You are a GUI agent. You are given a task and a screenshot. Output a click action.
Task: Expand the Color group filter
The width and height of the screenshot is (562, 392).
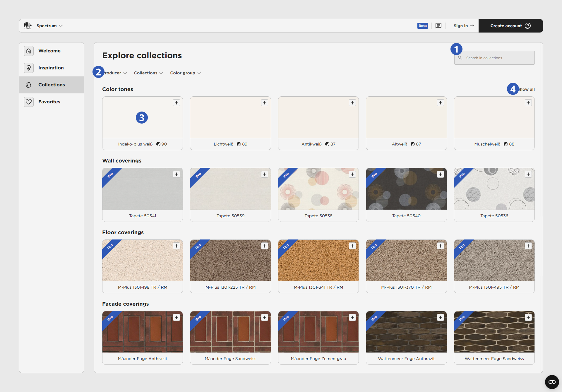click(186, 73)
